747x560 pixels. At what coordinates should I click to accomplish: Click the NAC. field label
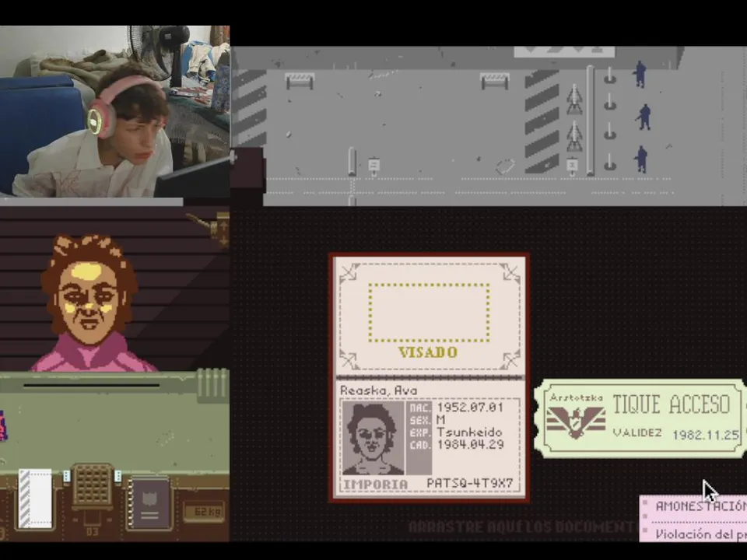pyautogui.click(x=419, y=408)
